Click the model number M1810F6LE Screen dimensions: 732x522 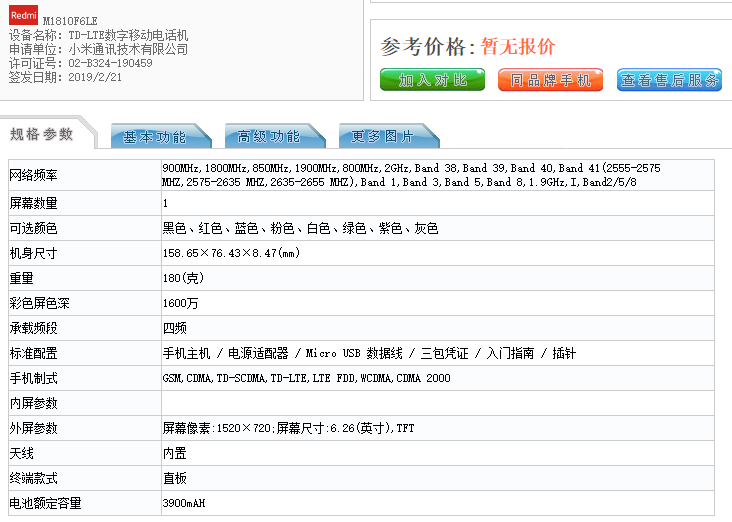pos(70,20)
